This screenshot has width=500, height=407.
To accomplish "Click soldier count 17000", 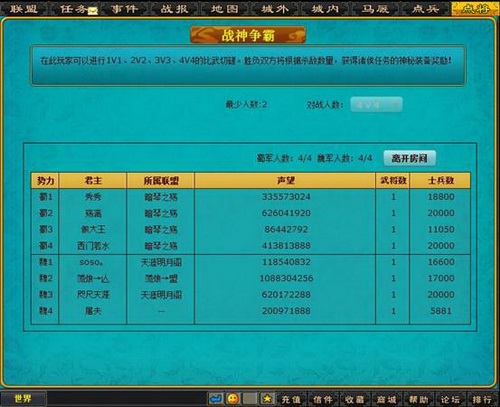I will point(441,278).
